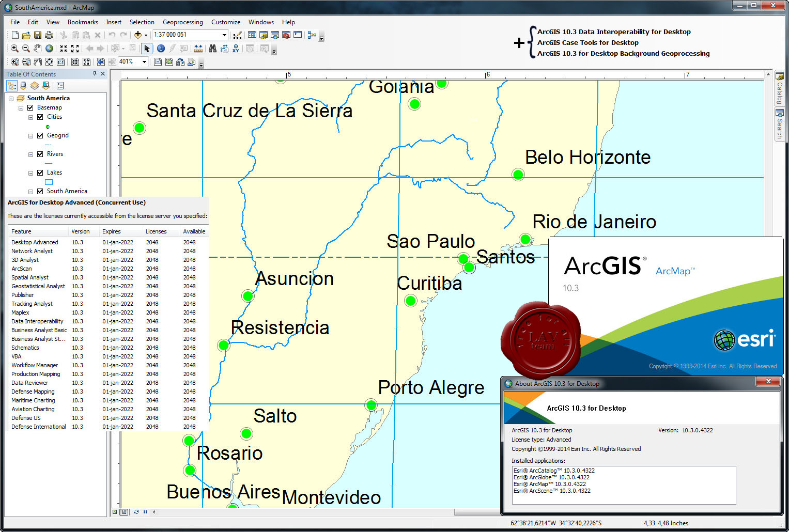Image resolution: width=789 pixels, height=532 pixels.
Task: Print the map with printer icon
Action: click(x=49, y=35)
